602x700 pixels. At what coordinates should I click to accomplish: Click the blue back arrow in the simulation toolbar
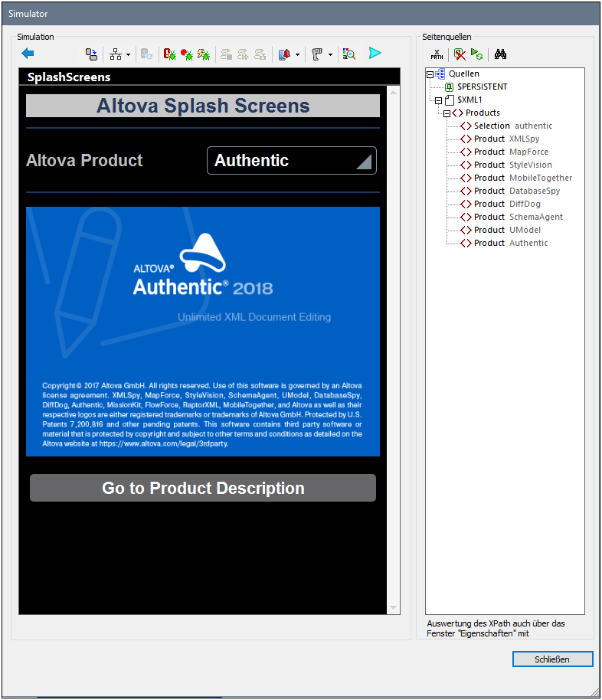click(x=28, y=54)
